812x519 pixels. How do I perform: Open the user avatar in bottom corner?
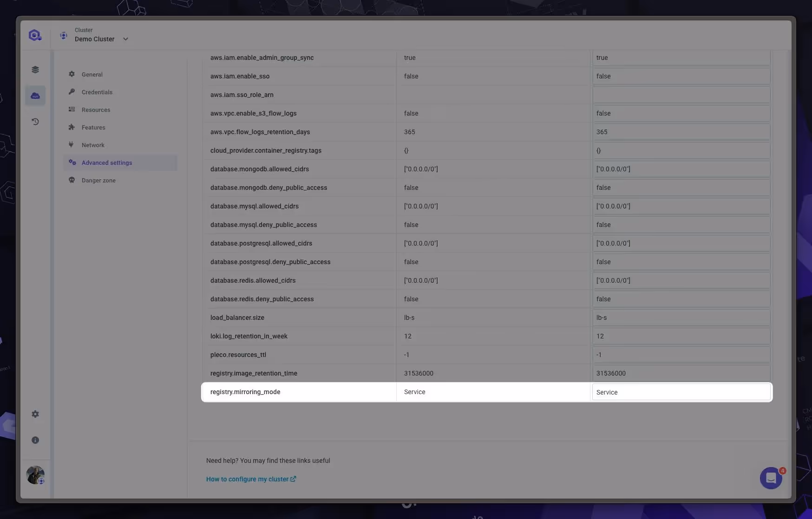point(35,475)
